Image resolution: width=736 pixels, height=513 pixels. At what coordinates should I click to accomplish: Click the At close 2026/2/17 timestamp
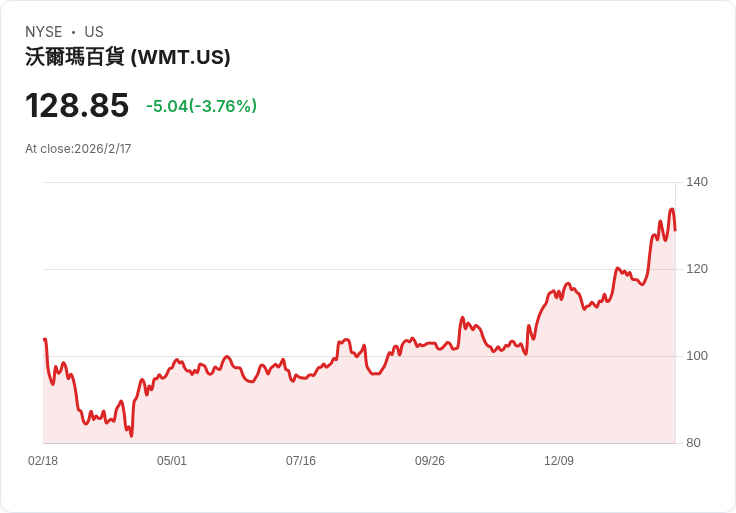(78, 149)
